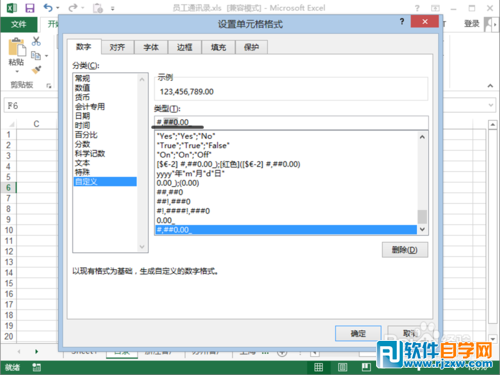
Task: Select format 0.00_);(0.00)
Action: [286, 183]
